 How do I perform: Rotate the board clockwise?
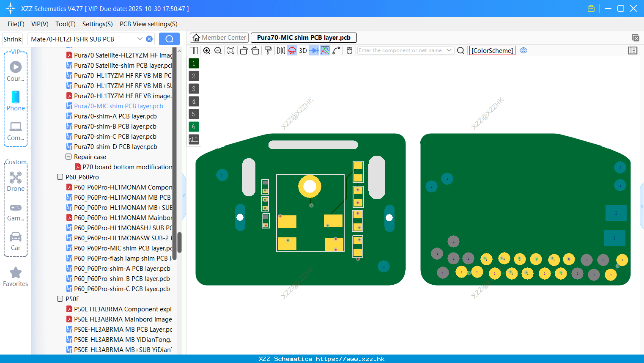[255, 50]
